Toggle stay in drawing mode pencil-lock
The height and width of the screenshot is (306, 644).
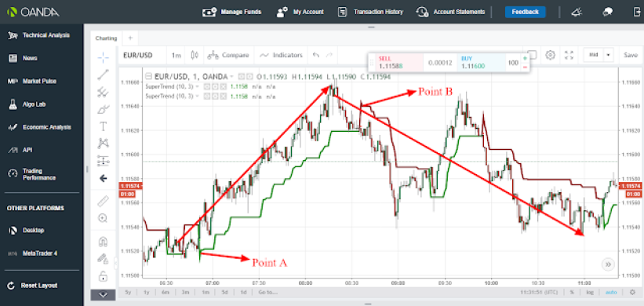click(103, 259)
